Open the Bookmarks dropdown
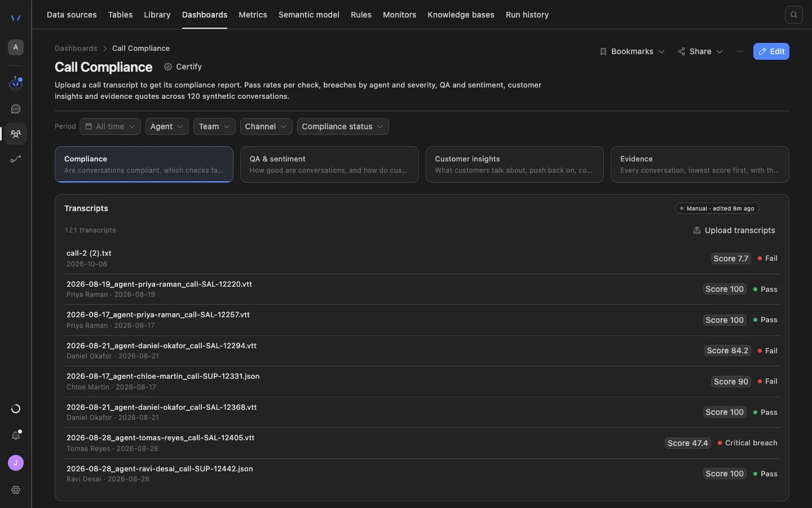The height and width of the screenshot is (508, 812). [632, 51]
